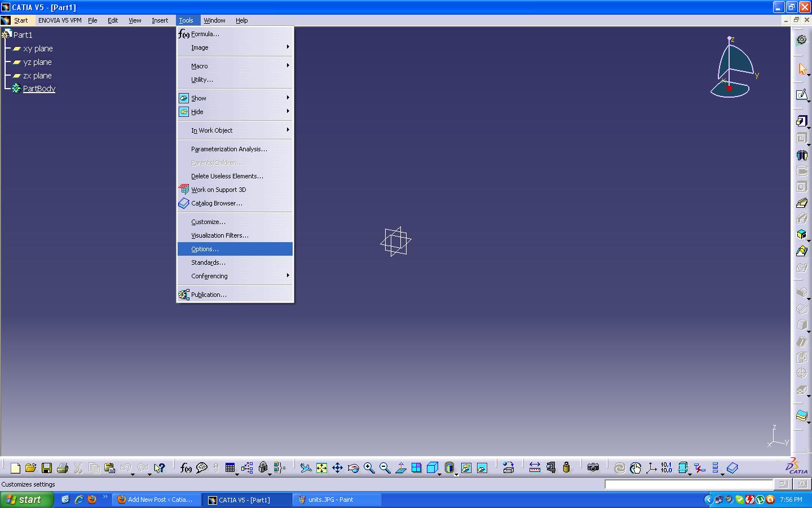The width and height of the screenshot is (812, 508).
Task: Activate the Fly mode airplane icon
Action: (x=306, y=468)
